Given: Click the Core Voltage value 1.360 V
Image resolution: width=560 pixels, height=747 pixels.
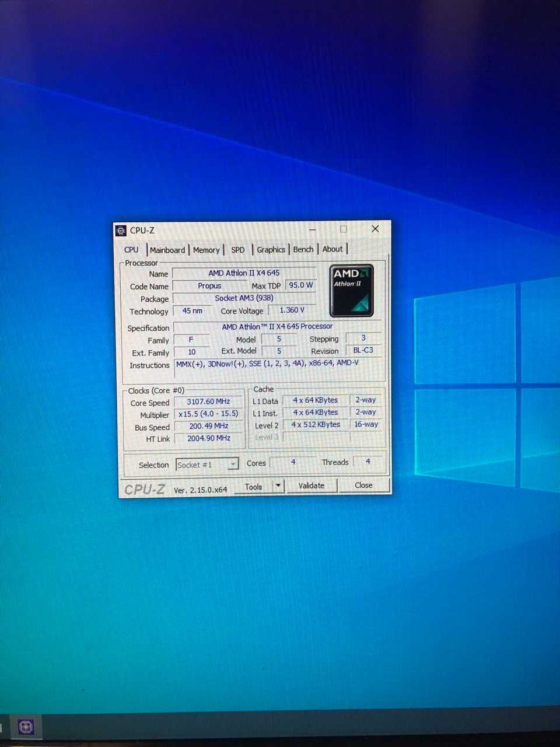Looking at the screenshot, I should tap(292, 310).
